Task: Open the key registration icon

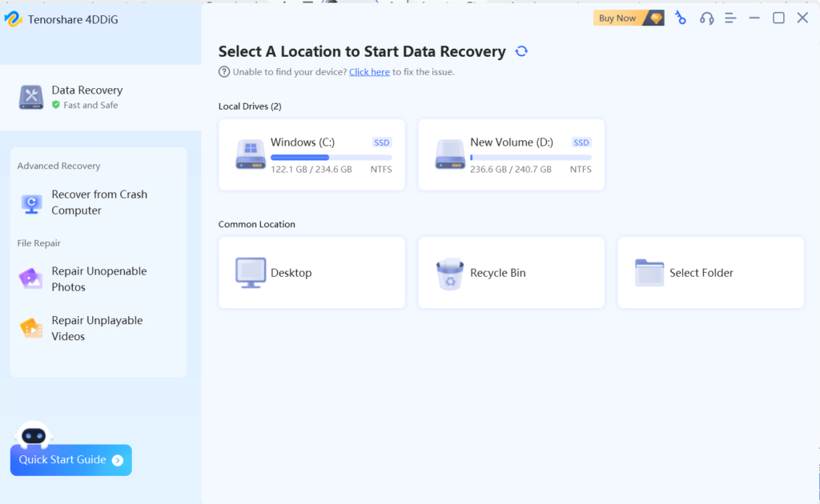Action: (680, 18)
